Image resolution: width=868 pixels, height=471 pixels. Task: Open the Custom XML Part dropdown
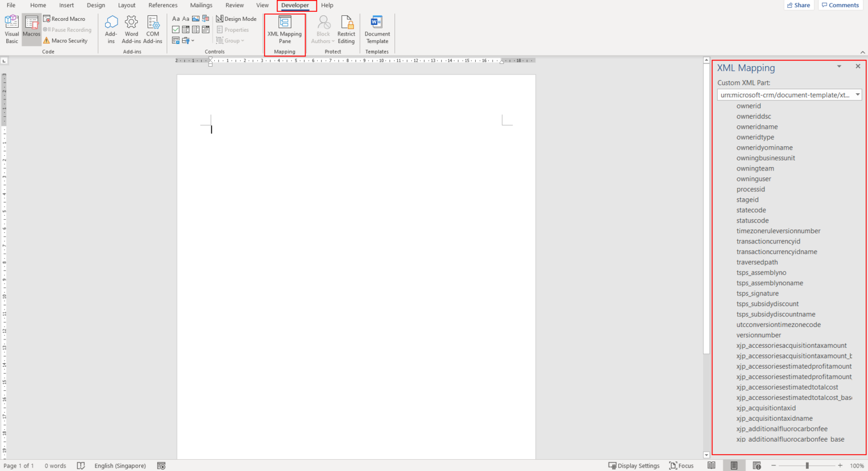[858, 94]
